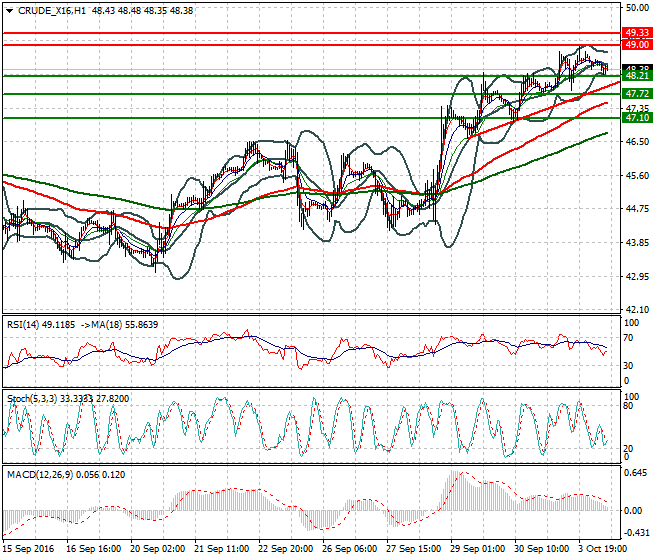Select the RSI(14) indicator label
This screenshot has height=560, width=660.
click(x=23, y=325)
